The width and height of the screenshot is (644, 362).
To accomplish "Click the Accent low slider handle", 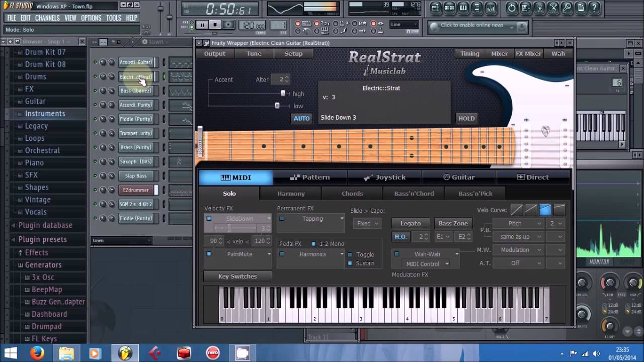I will (277, 106).
